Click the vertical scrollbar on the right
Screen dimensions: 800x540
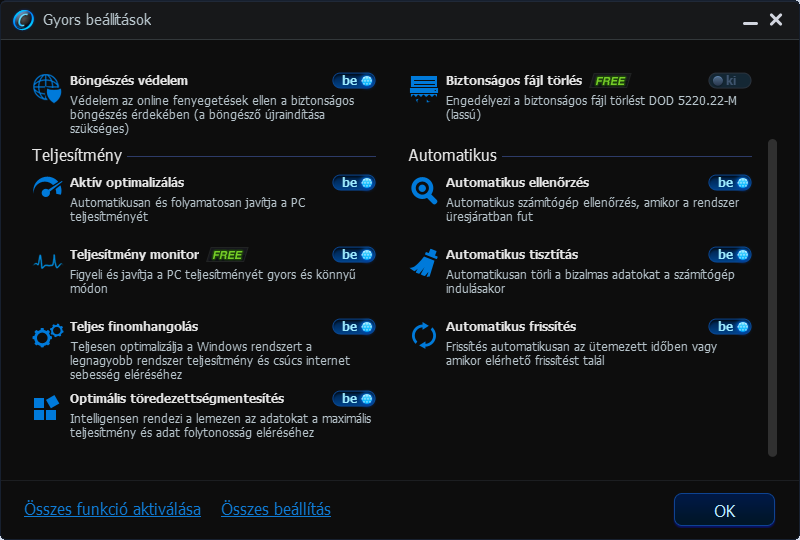pos(772,298)
